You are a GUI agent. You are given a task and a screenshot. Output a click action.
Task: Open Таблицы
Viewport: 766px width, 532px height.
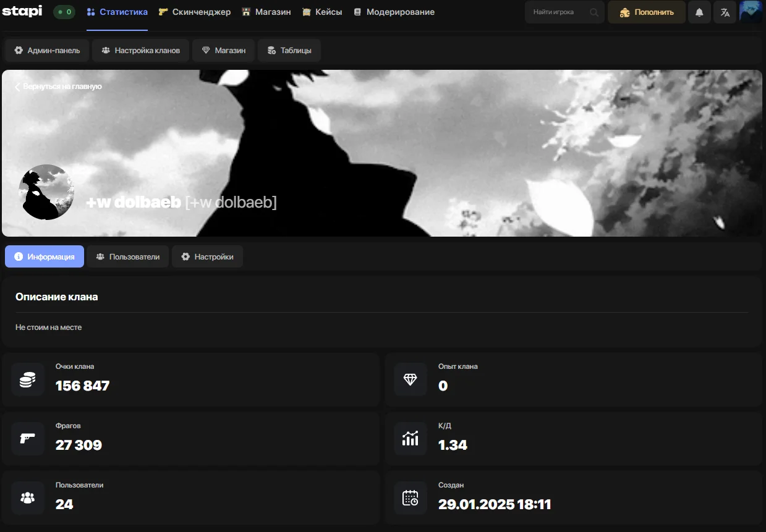point(289,51)
